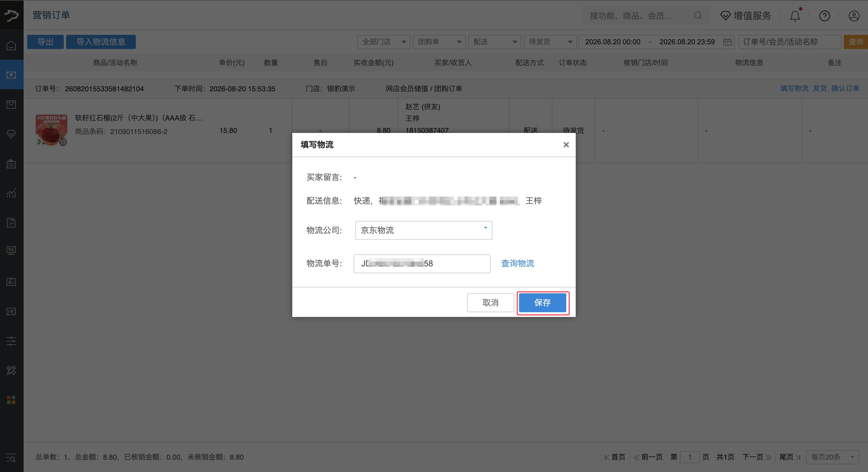Screen dimensions: 868x472
Task: Click the start date 2026.08.20 00:00
Action: coord(613,42)
